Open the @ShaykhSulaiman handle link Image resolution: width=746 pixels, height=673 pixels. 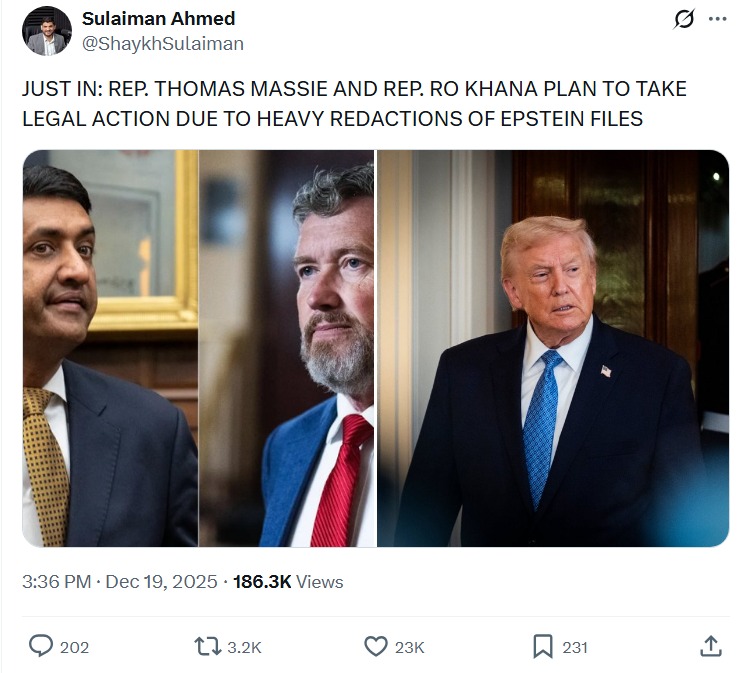pos(163,44)
